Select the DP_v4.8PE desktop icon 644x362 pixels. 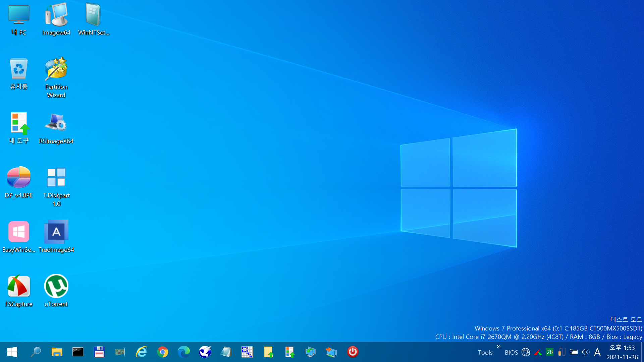[x=19, y=182]
